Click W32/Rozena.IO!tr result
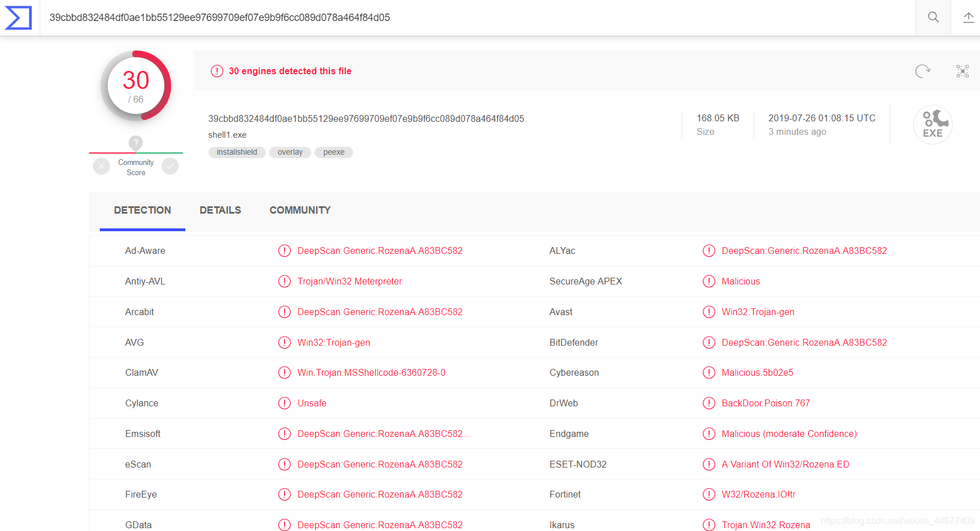Viewport: 980px width, 531px height. pyautogui.click(x=758, y=494)
